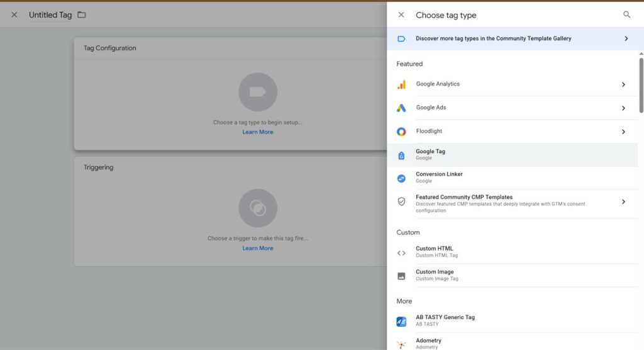Select Google Ads label text
This screenshot has height=350, width=644.
[x=431, y=108]
